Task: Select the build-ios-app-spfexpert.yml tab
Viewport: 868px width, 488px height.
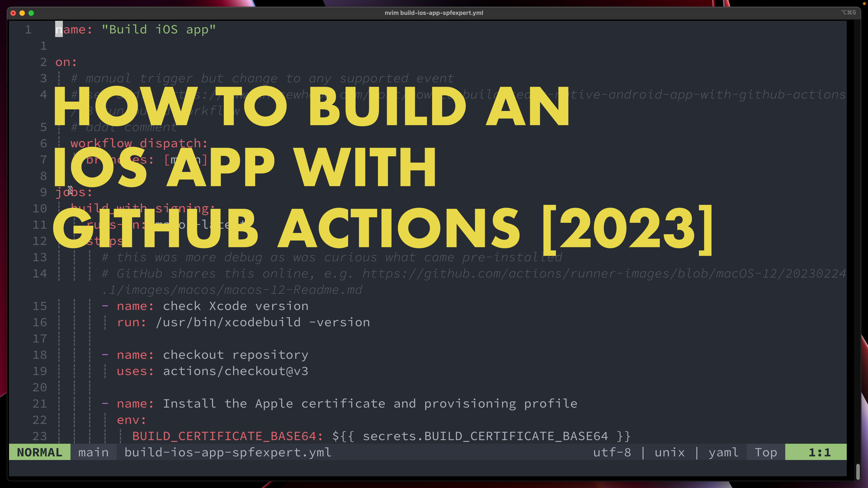Action: tap(228, 452)
